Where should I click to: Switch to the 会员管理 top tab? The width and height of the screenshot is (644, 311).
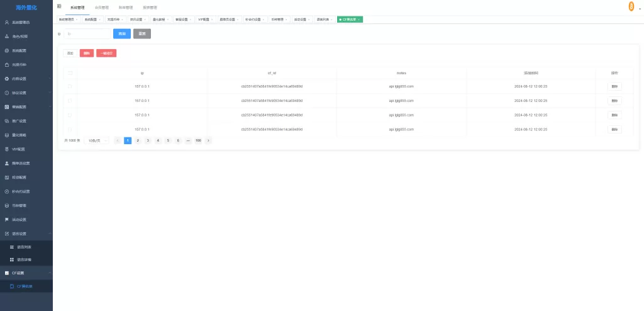point(101,8)
